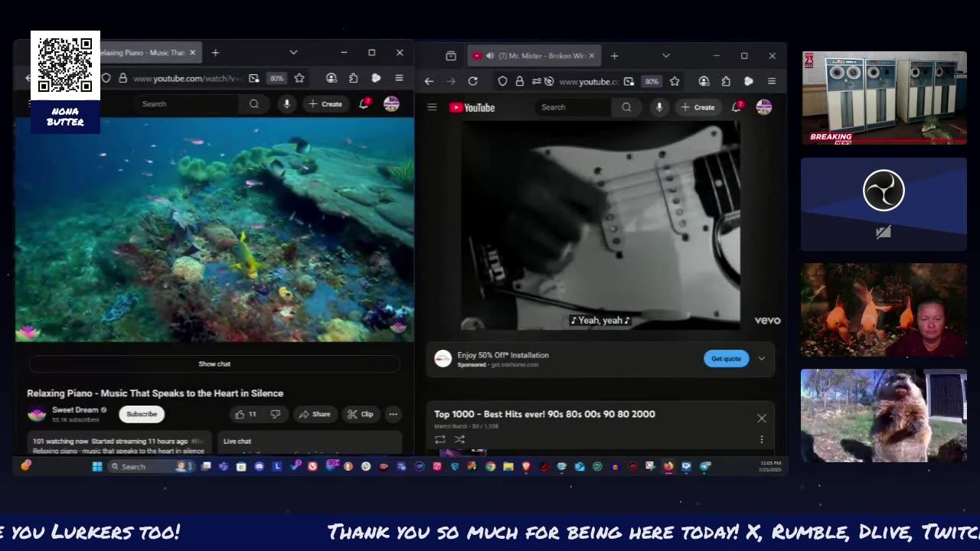Click tracking protection shield in left window
The height and width of the screenshot is (551, 980).
(106, 78)
